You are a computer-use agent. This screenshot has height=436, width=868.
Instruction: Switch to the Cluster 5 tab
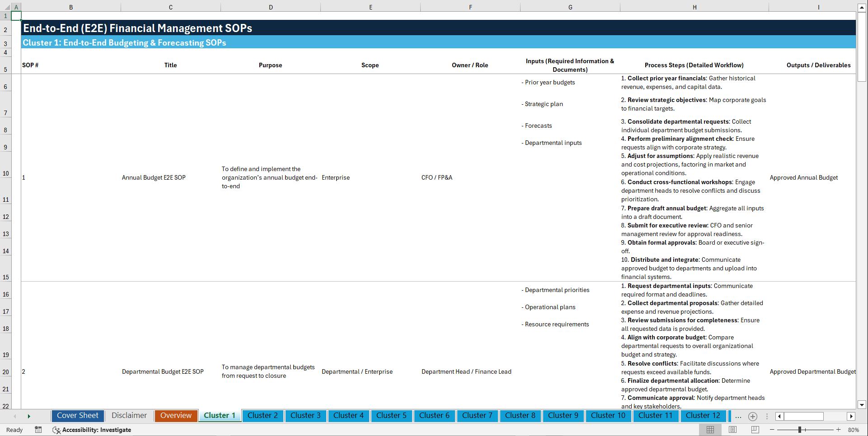pyautogui.click(x=391, y=416)
